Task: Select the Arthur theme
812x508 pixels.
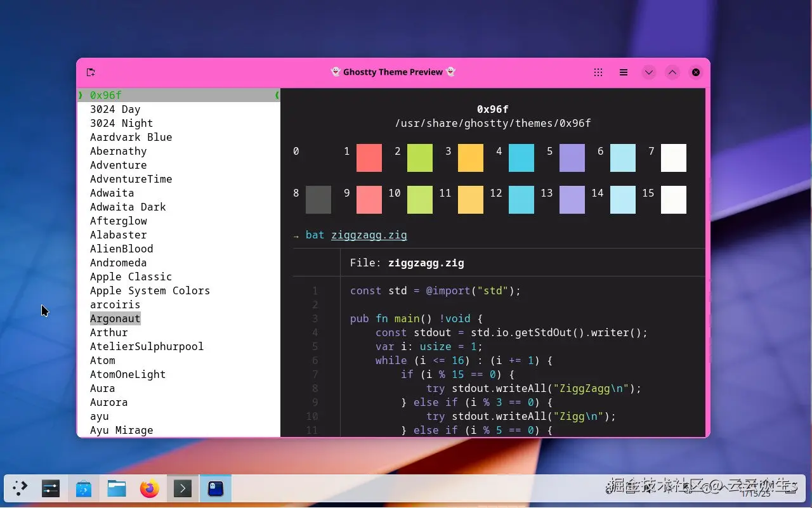Action: 108,332
